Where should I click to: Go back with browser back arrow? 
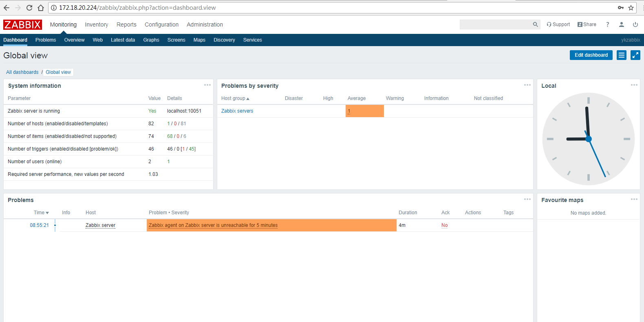point(7,8)
